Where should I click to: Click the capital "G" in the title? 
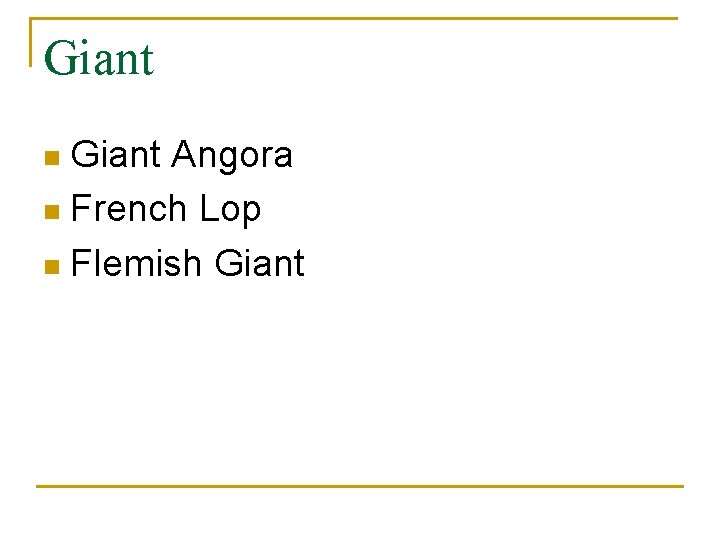[x=60, y=59]
